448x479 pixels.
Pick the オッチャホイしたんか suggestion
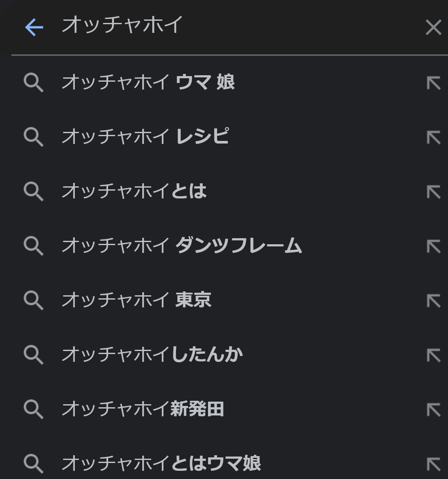click(152, 354)
